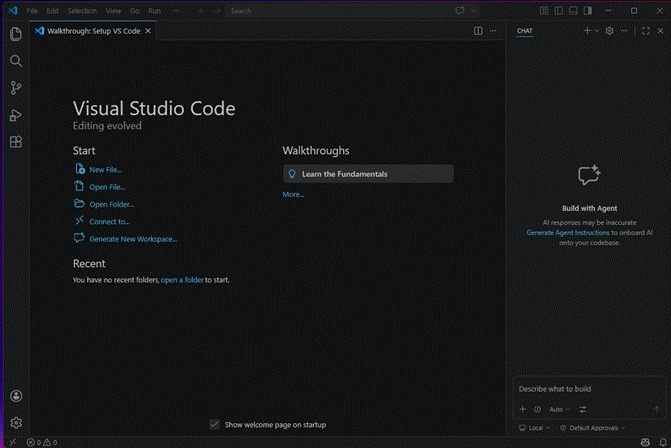The image size is (671, 448).
Task: Select the Walkthrough: Setup VS Code tab
Action: tap(94, 31)
